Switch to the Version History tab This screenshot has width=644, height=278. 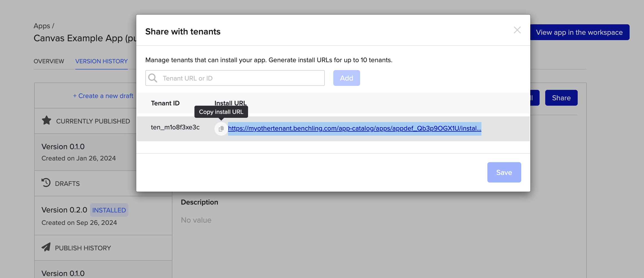(x=101, y=61)
